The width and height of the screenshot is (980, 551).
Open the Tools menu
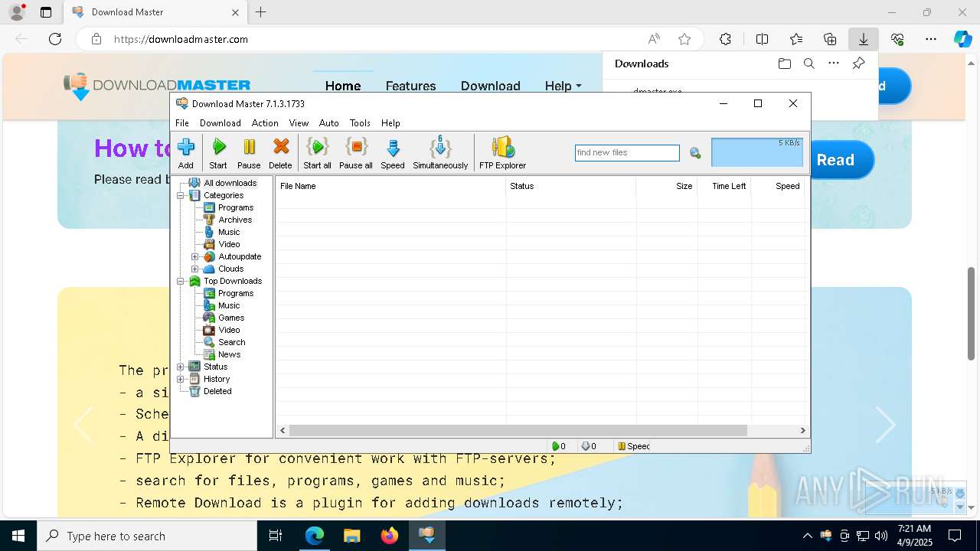tap(360, 122)
